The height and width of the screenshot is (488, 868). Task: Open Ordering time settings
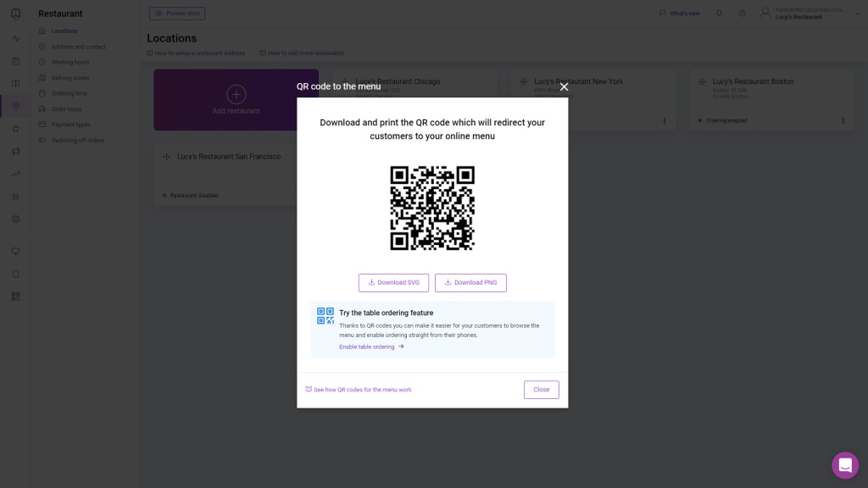click(70, 93)
